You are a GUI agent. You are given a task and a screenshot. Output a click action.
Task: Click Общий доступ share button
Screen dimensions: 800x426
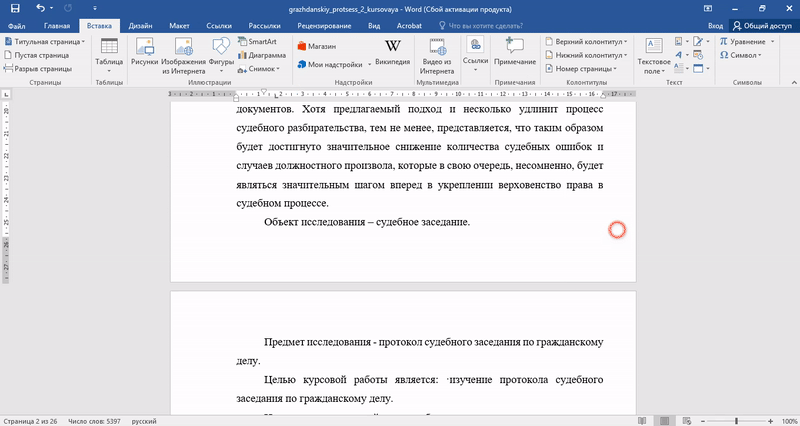(x=762, y=25)
